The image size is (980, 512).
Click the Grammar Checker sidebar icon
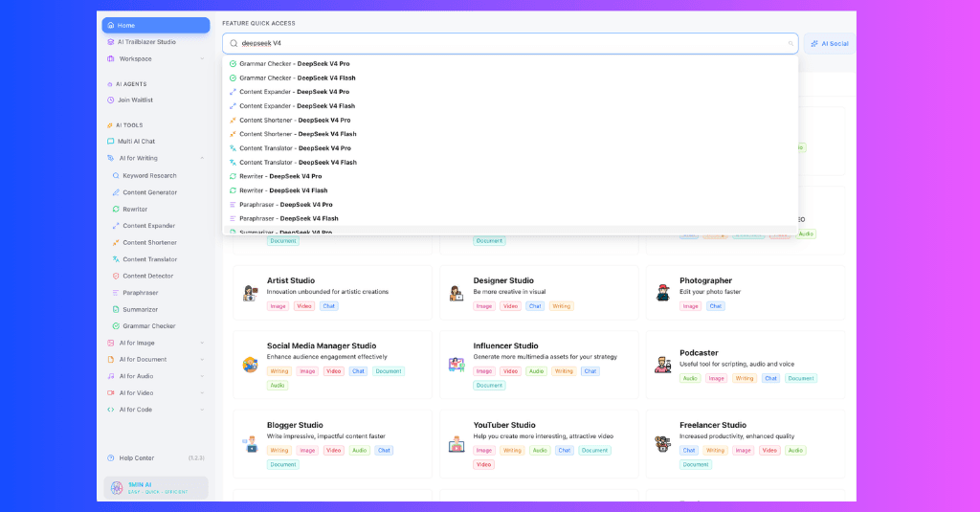pyautogui.click(x=116, y=325)
